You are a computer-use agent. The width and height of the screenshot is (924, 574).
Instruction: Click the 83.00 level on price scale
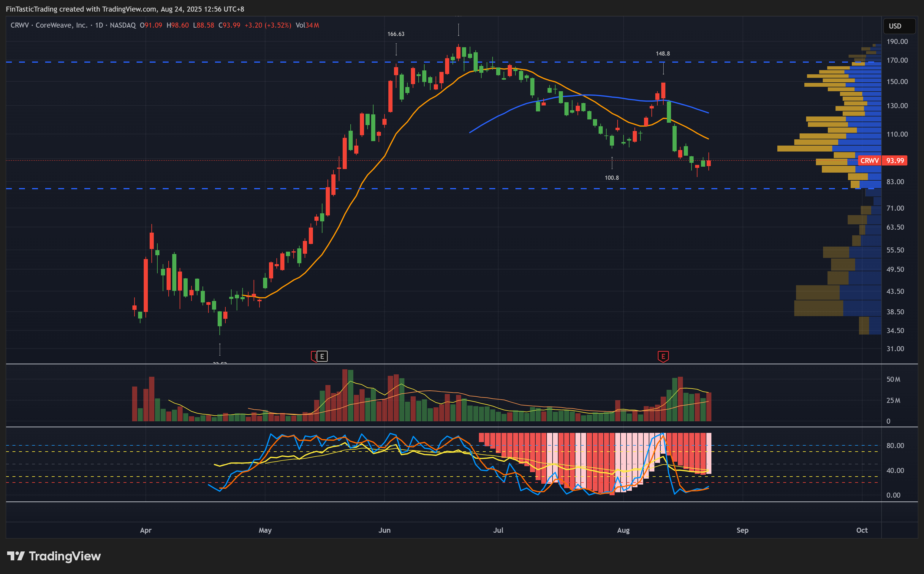point(895,182)
